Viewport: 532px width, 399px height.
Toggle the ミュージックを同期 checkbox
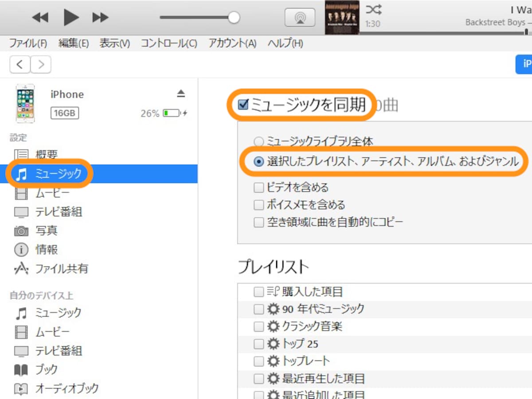tap(243, 105)
